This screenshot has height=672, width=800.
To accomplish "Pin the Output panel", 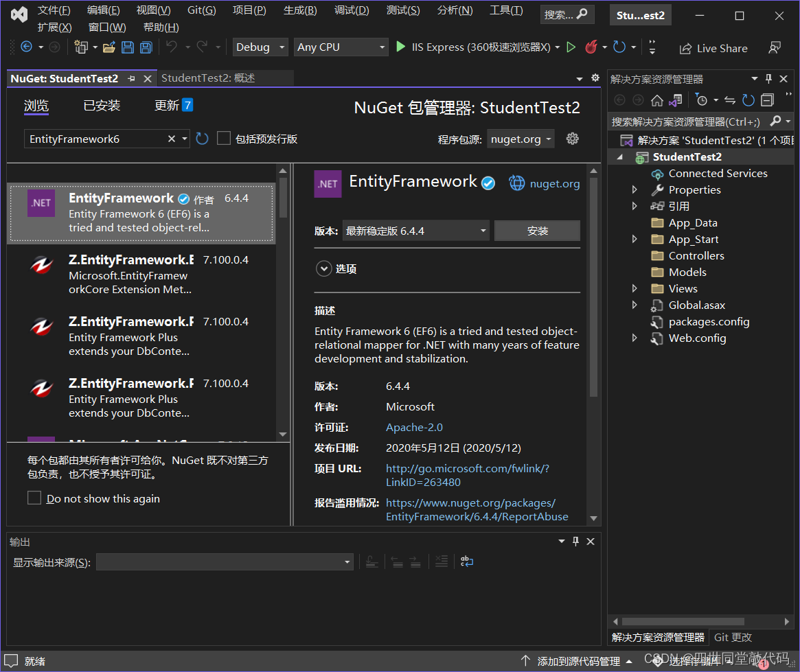I will pyautogui.click(x=575, y=542).
